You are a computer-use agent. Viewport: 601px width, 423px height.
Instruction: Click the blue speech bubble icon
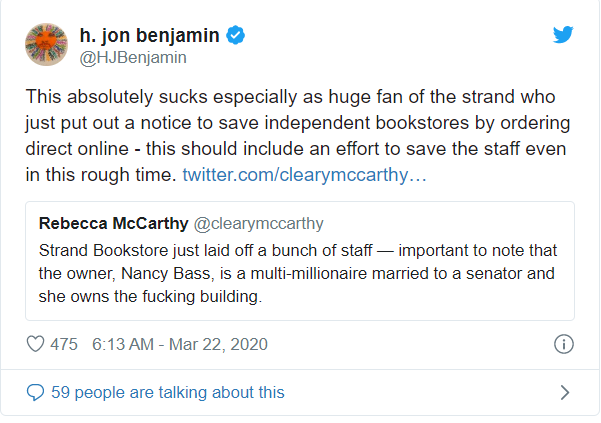(x=35, y=392)
